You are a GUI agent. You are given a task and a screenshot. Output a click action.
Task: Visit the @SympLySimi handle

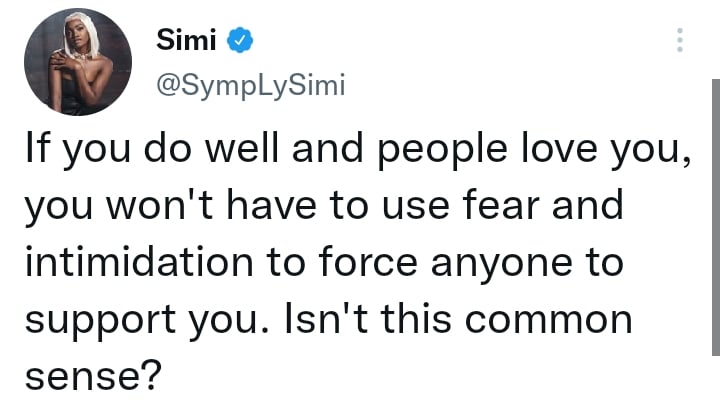point(251,86)
